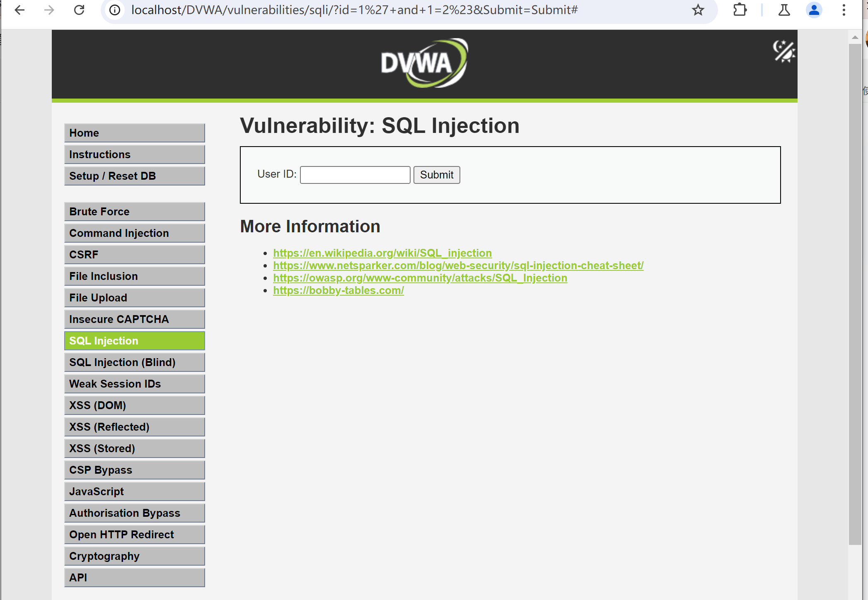This screenshot has width=868, height=600.
Task: Click the URL address bar text
Action: point(354,10)
